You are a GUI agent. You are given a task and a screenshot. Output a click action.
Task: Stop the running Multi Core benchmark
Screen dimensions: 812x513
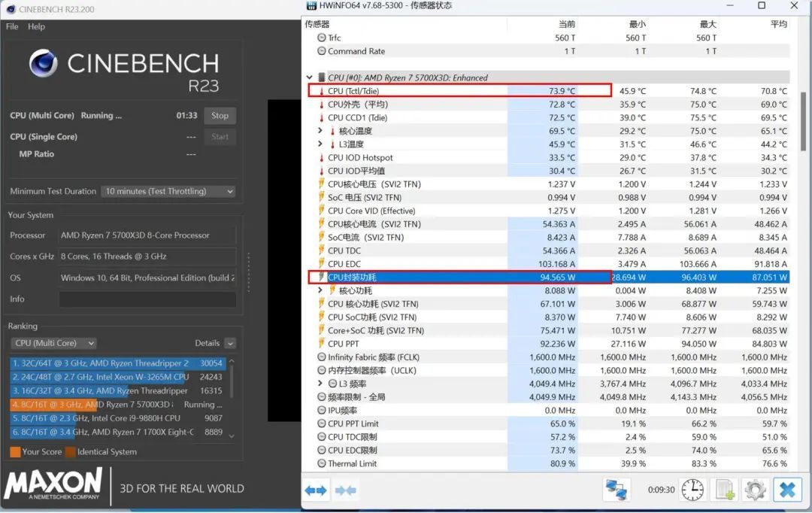click(220, 115)
